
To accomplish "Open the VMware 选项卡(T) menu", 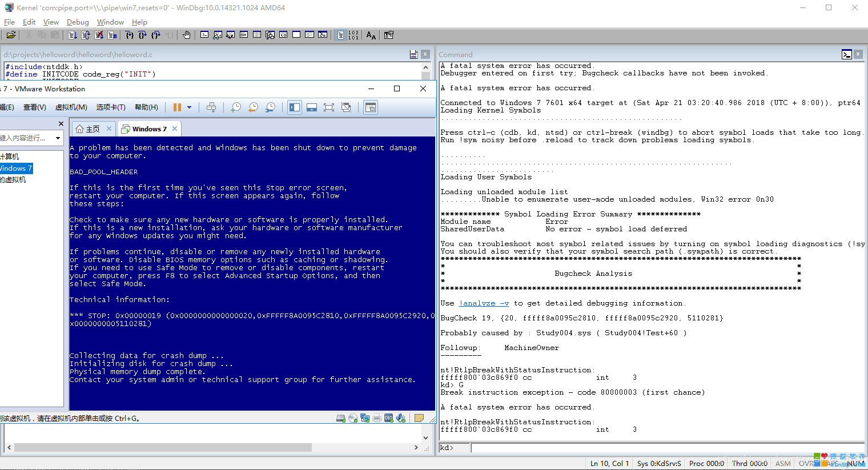I will pos(111,107).
